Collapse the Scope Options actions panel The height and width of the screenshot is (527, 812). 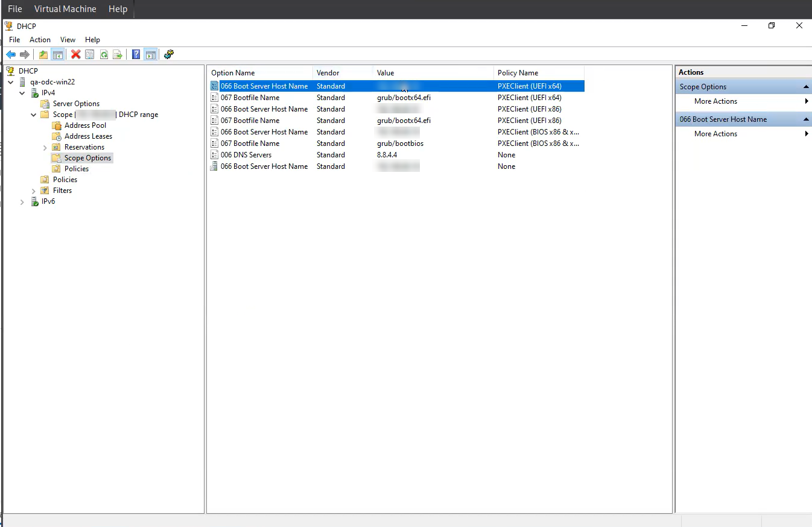[x=806, y=86]
